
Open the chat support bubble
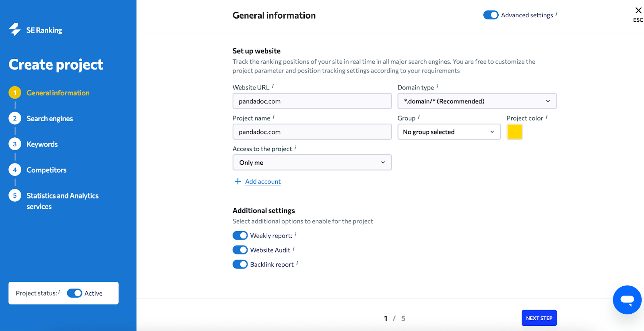tap(627, 300)
